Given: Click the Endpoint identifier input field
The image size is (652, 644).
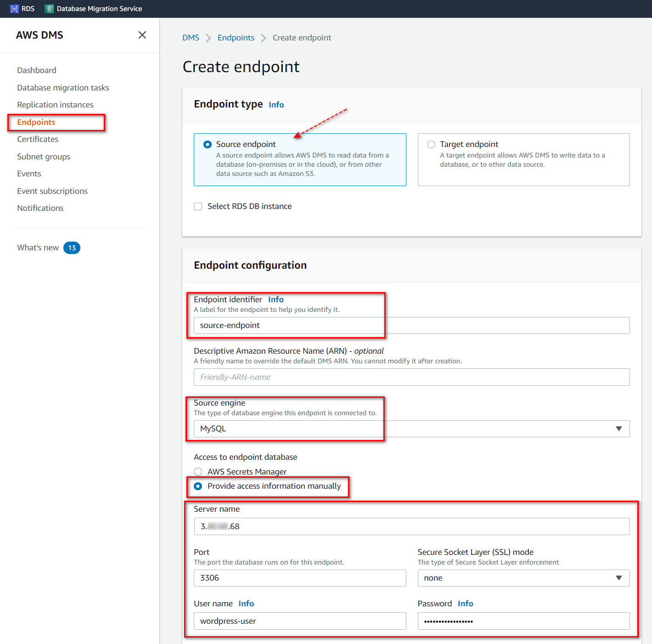Looking at the screenshot, I should [412, 325].
